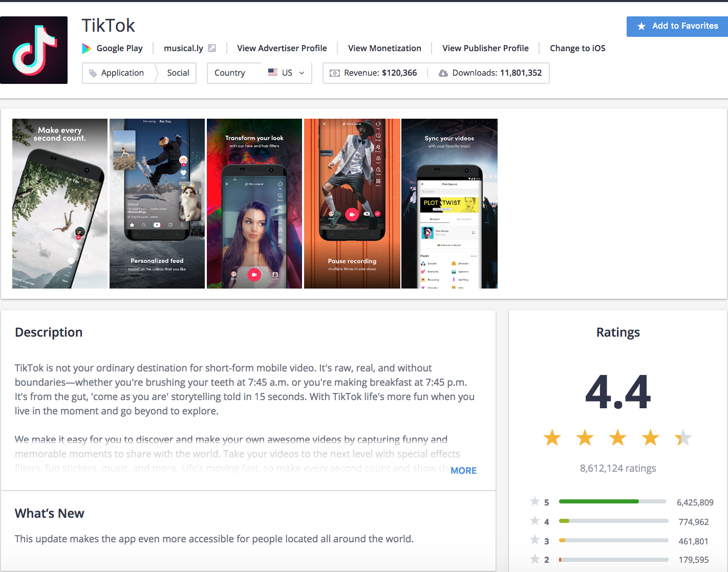Click the 8,612,124 ratings count
The width and height of the screenshot is (728, 572).
(618, 469)
